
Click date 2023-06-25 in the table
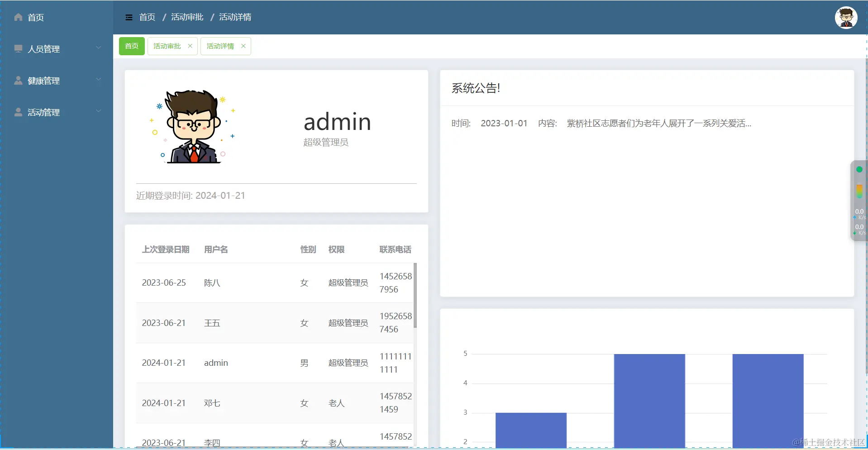[164, 283]
